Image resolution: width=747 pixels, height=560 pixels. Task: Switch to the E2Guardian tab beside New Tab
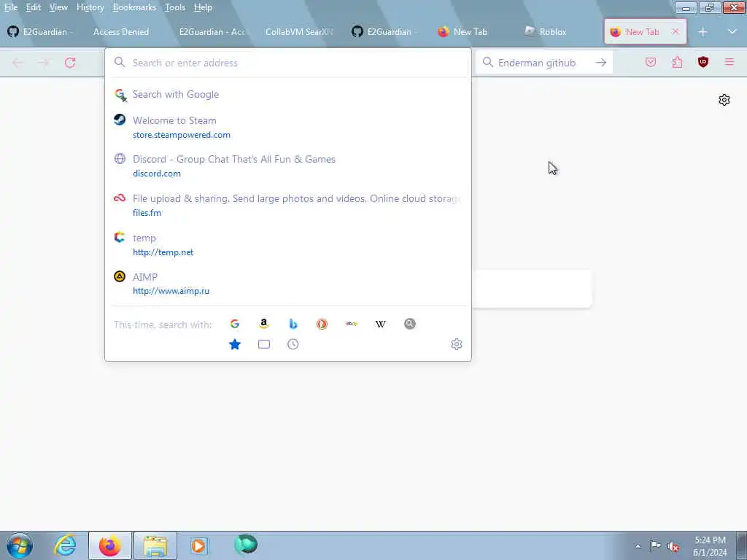tap(385, 32)
